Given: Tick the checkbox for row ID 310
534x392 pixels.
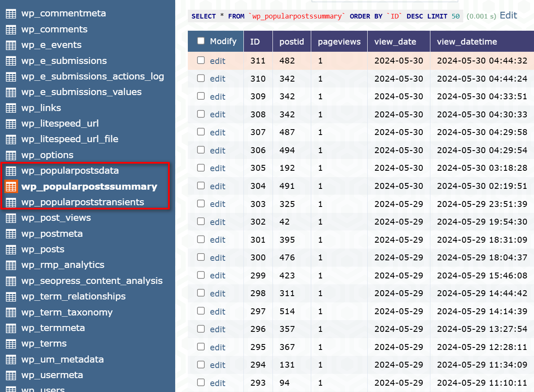Looking at the screenshot, I should (x=201, y=78).
